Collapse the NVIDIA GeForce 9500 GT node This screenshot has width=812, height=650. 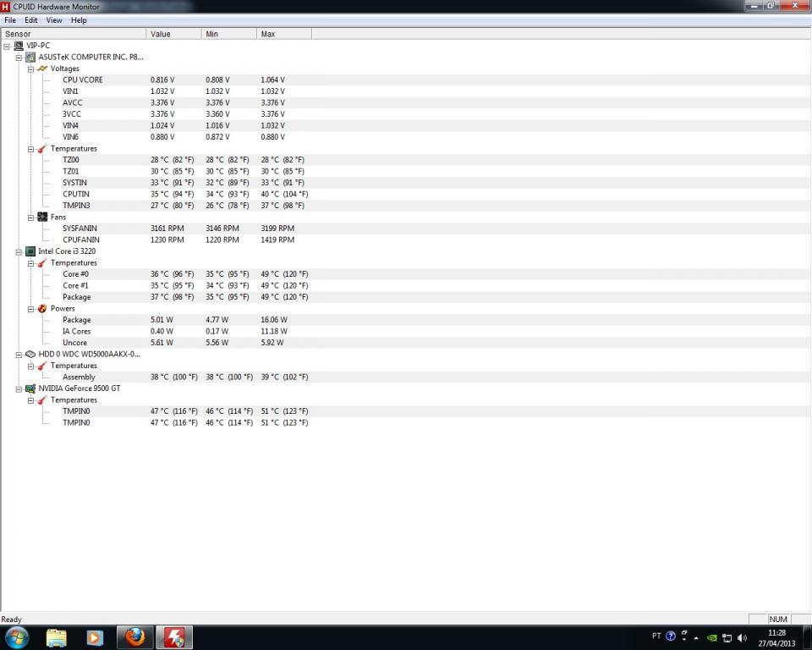pos(19,388)
